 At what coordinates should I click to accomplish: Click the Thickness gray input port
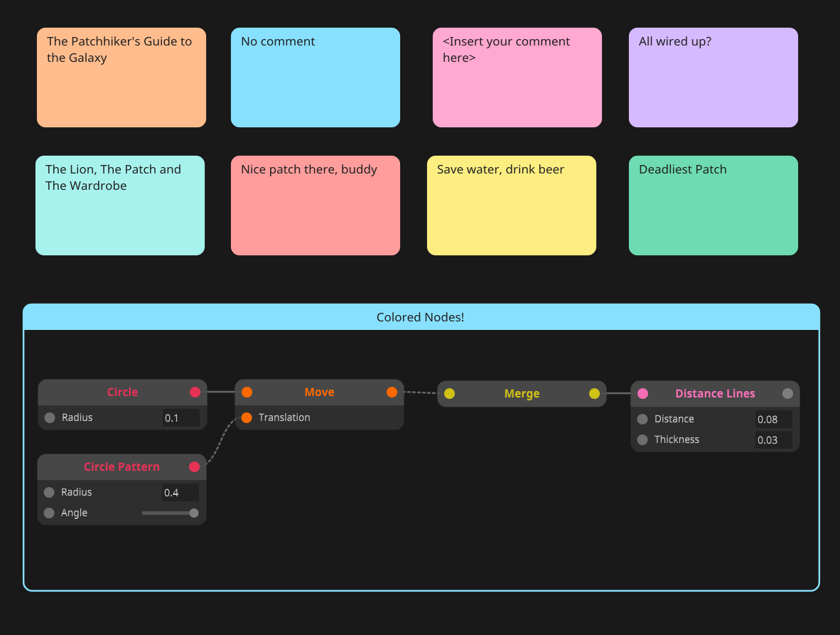pyautogui.click(x=642, y=439)
